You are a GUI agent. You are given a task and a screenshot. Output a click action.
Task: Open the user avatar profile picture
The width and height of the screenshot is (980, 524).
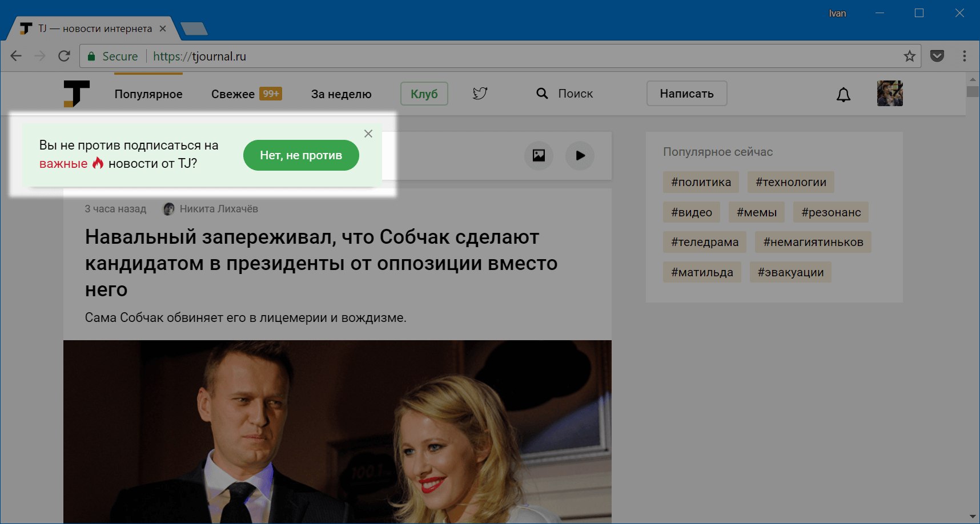point(890,93)
